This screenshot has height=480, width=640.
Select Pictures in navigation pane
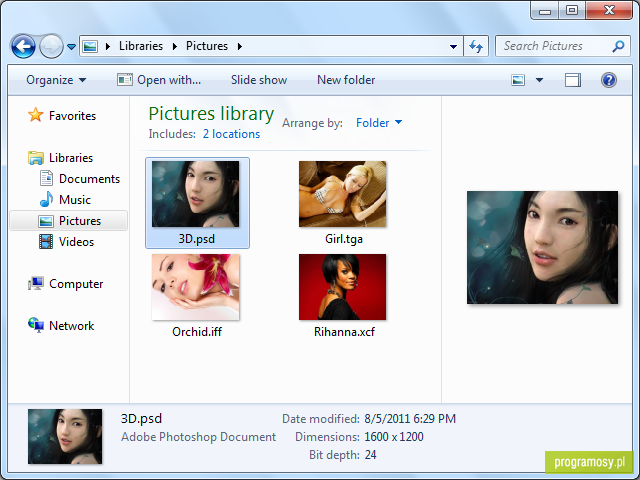tap(80, 221)
